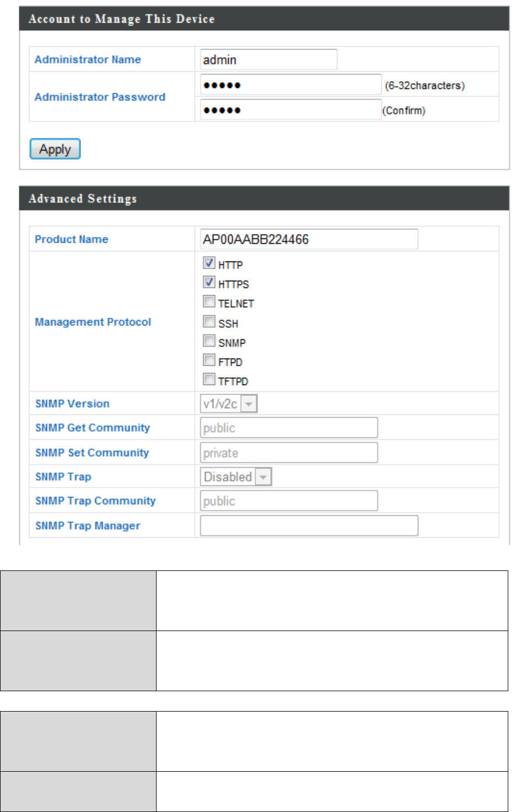
Task: Click the Management Protocol label
Action: [x=93, y=322]
